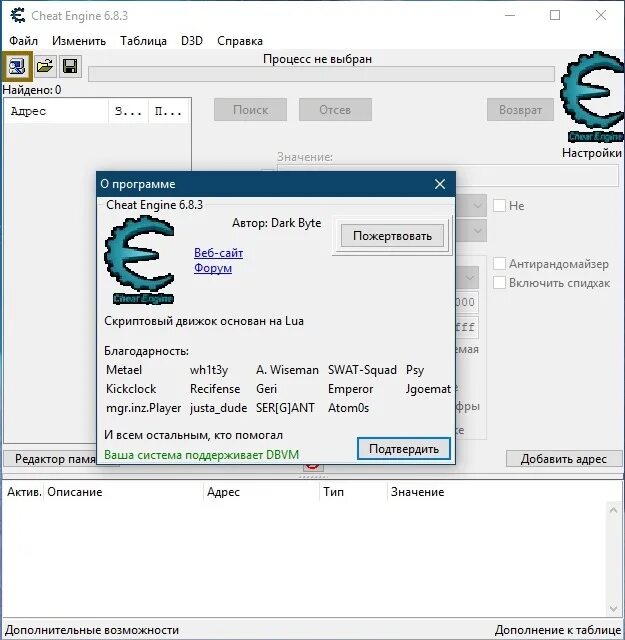The height and width of the screenshot is (640, 625).
Task: Open the Форум link
Action: tap(213, 268)
